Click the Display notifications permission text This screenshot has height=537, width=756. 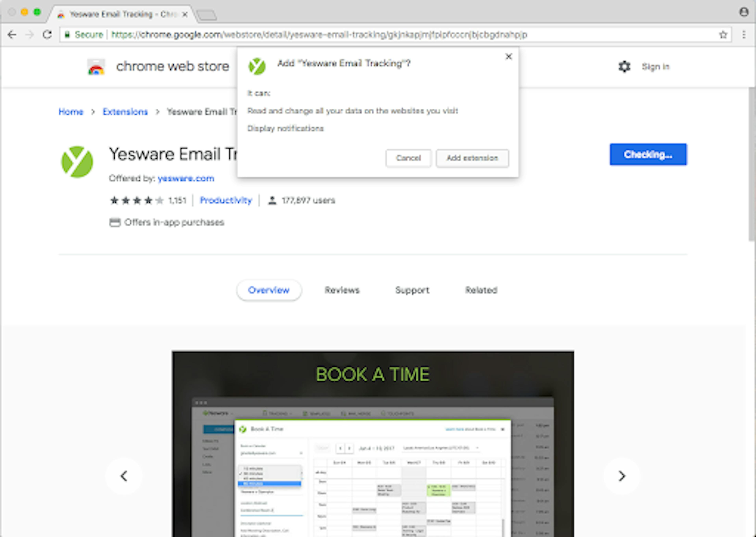pos(285,128)
